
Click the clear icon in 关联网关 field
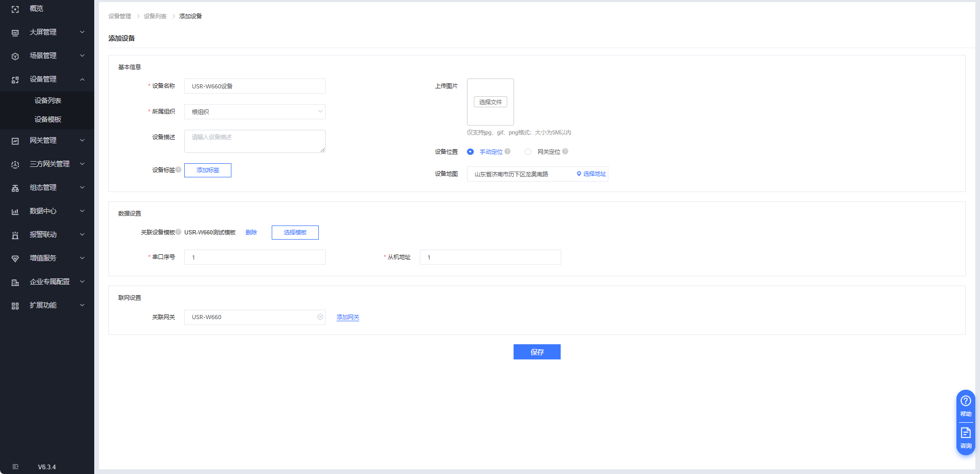(320, 317)
